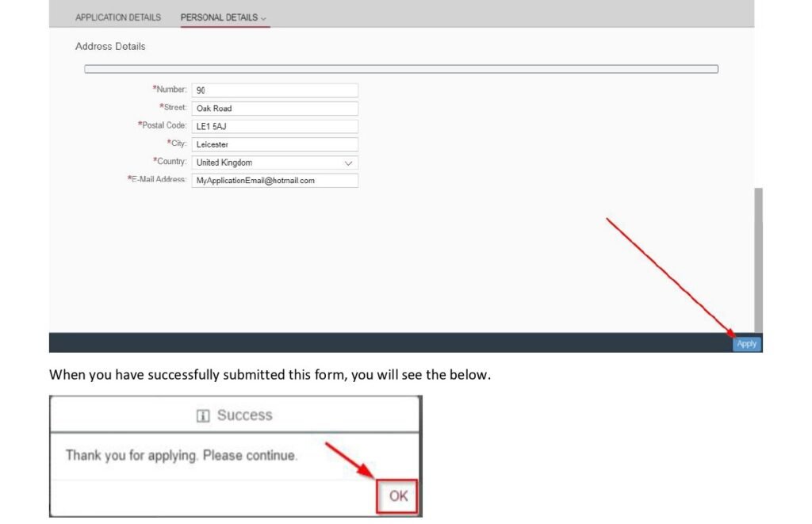This screenshot has height=524, width=812.
Task: Select the Postal Code field
Action: click(274, 126)
